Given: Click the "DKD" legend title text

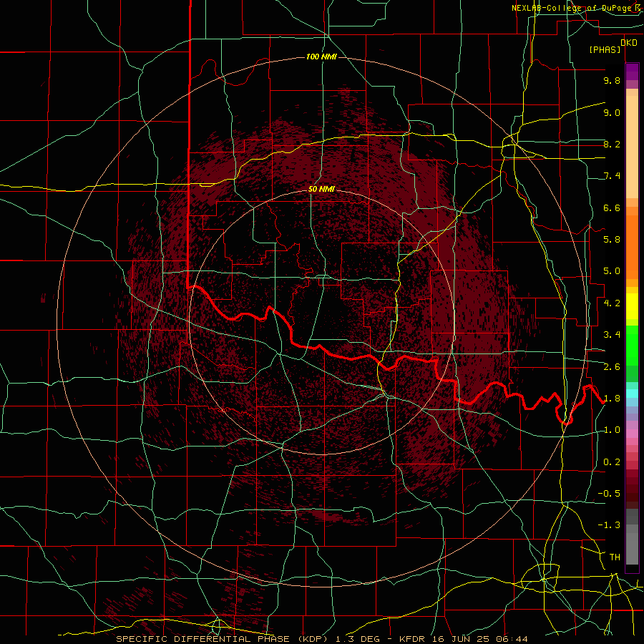Looking at the screenshot, I should [629, 43].
